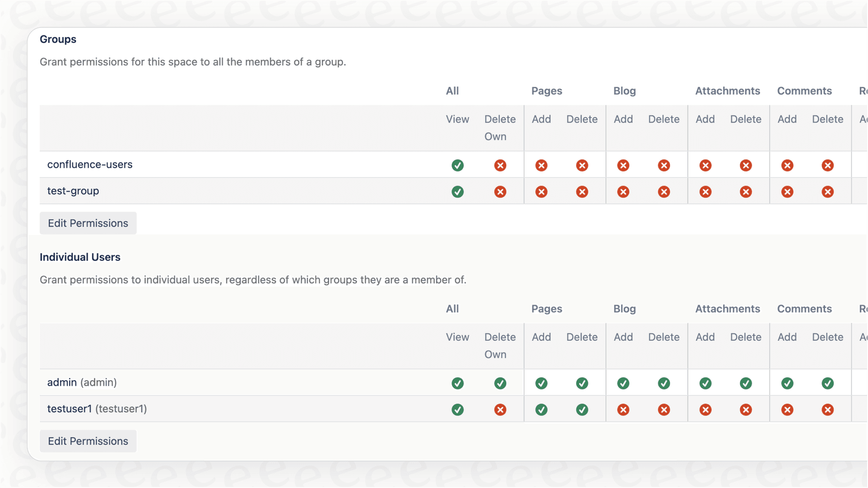Click the red X for test-group Blog Delete

click(x=663, y=191)
